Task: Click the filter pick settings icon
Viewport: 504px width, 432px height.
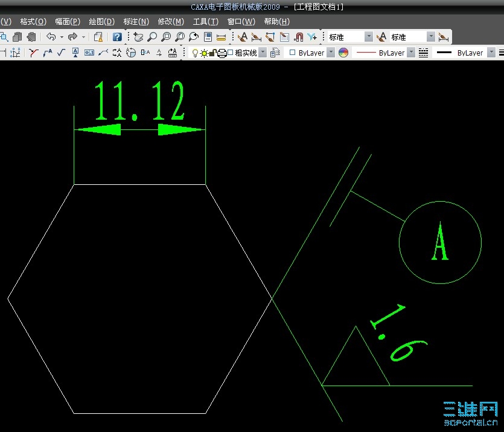Action: (x=312, y=37)
